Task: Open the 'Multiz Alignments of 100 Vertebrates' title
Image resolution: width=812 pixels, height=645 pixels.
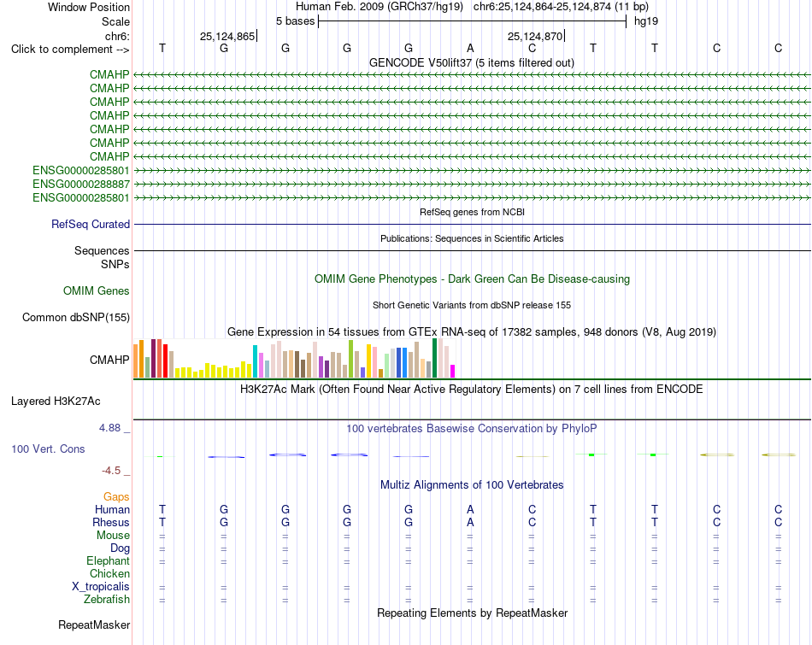Action: [472, 485]
